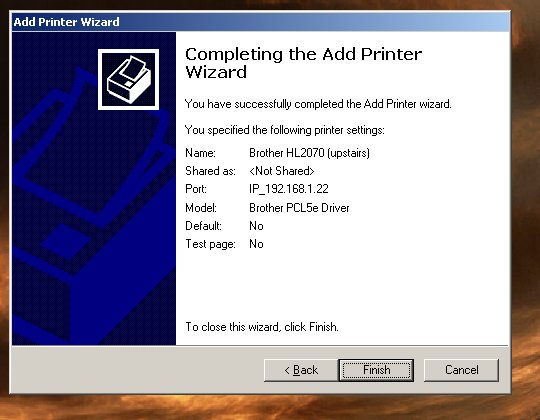Screen dimensions: 540x420
Task: Select the printer name Brother HL2070 (upstairs)
Action: click(309, 153)
